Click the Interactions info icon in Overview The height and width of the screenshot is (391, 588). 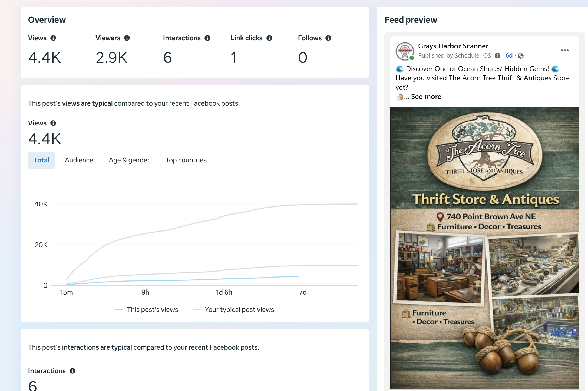(x=207, y=38)
